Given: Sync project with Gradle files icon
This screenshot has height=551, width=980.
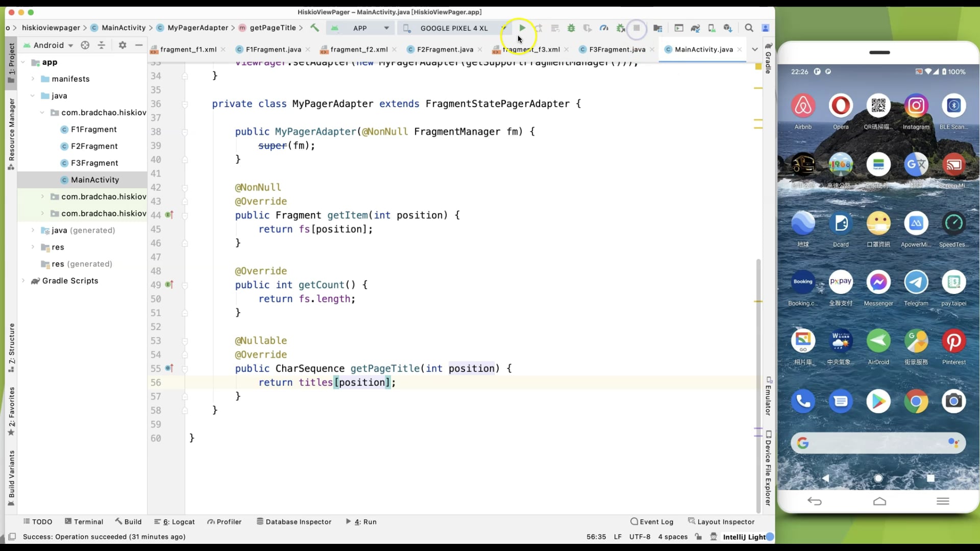Looking at the screenshot, I should 695,28.
